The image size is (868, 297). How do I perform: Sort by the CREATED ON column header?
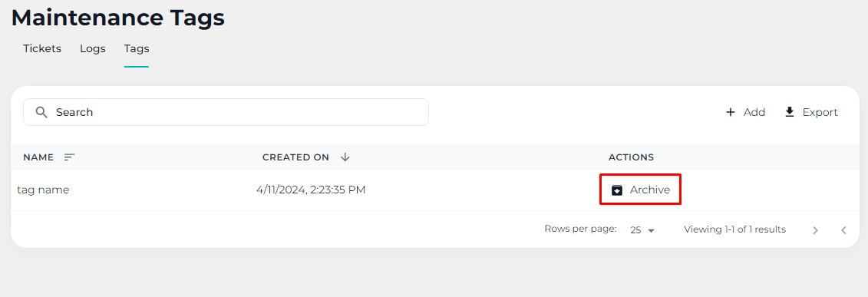click(295, 157)
